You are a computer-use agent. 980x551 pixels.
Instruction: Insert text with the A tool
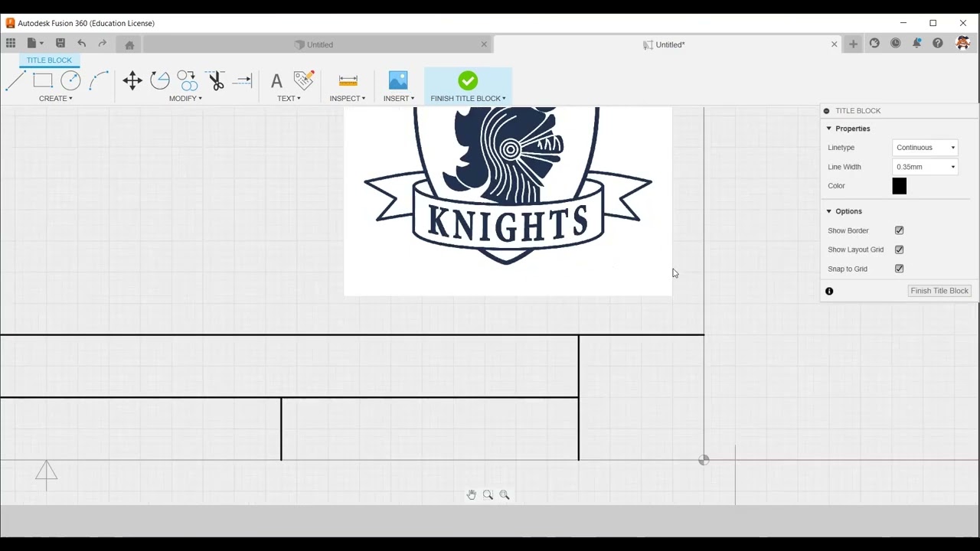tap(276, 80)
